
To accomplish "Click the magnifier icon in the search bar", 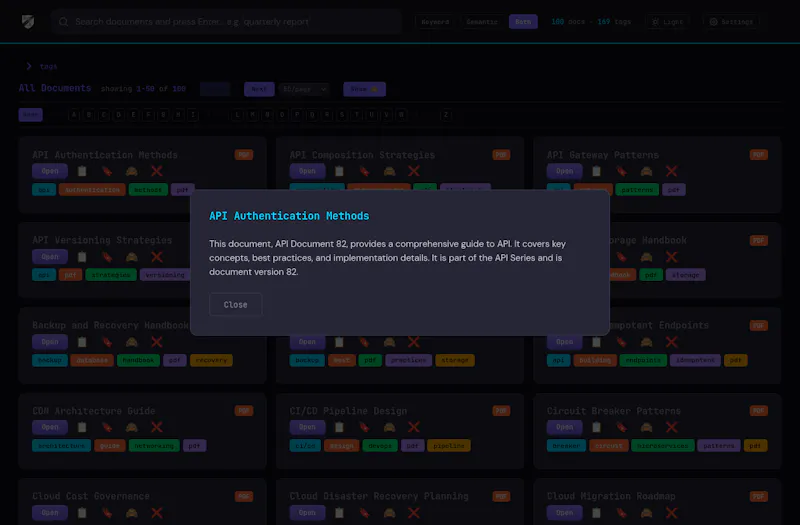I will click(63, 22).
